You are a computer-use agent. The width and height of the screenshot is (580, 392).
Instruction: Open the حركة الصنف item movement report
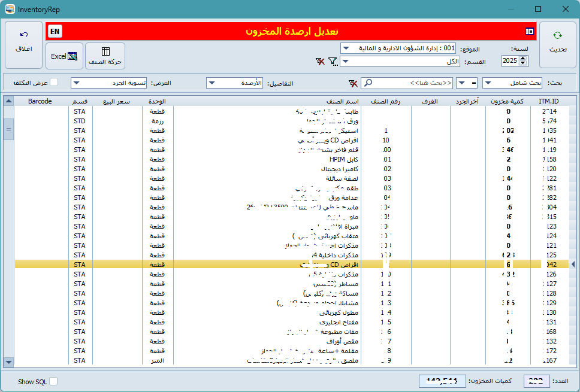click(105, 56)
